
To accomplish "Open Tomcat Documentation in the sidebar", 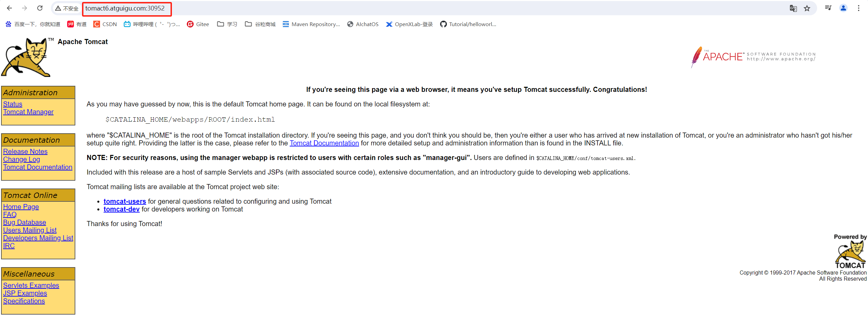I will 38,167.
